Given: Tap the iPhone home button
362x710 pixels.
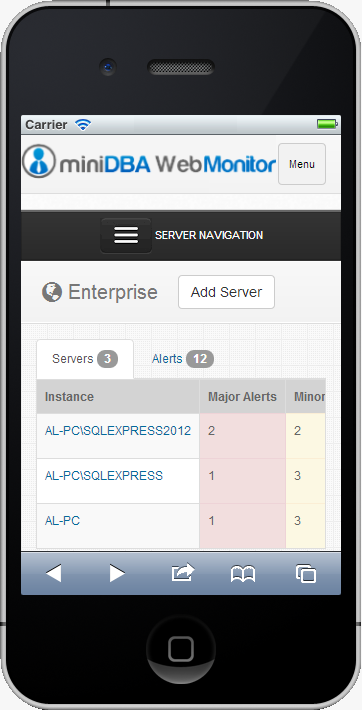Looking at the screenshot, I should click(181, 649).
